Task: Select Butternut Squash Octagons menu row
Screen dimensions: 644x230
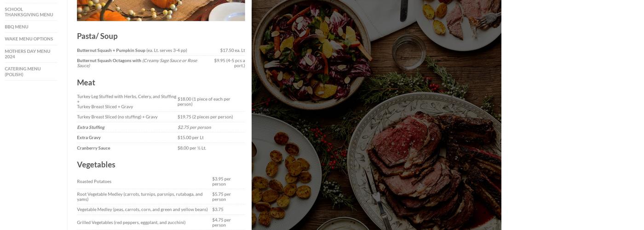Action: tap(161, 63)
